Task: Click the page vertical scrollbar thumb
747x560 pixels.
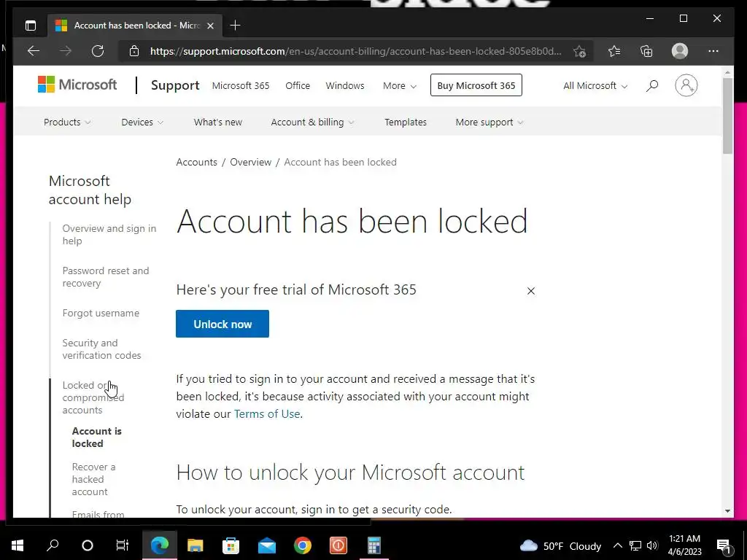Action: coord(727,116)
